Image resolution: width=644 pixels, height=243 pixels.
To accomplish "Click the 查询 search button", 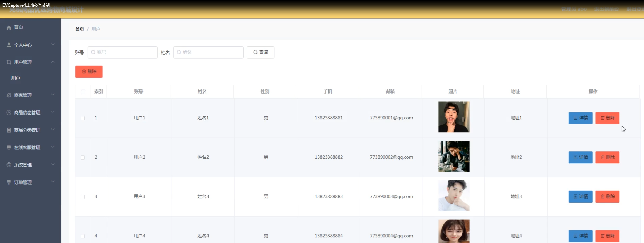I will pos(260,52).
